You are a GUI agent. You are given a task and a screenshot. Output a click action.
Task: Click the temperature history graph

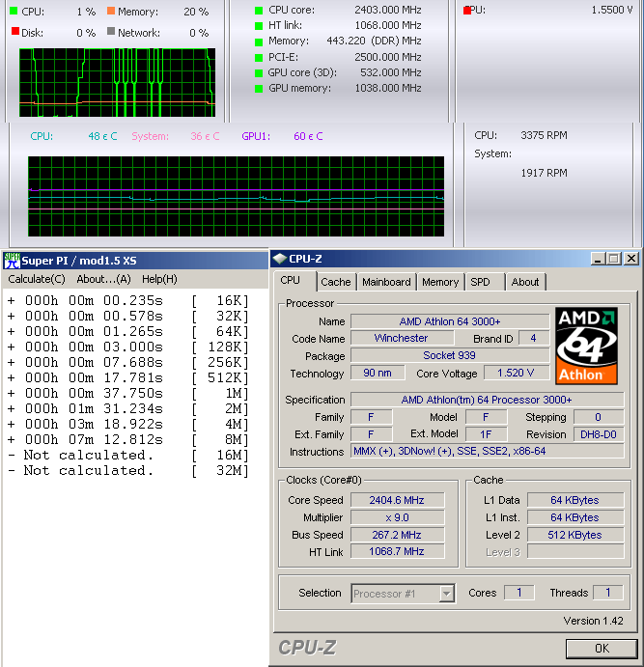pos(237,196)
